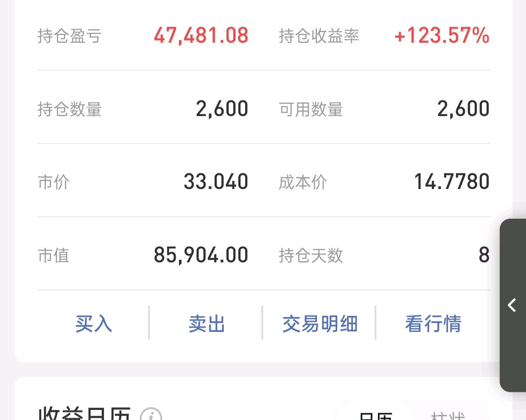Viewport: 526px width, 420px height.
Task: Click the info icon beside 收益日历
Action: [x=151, y=414]
